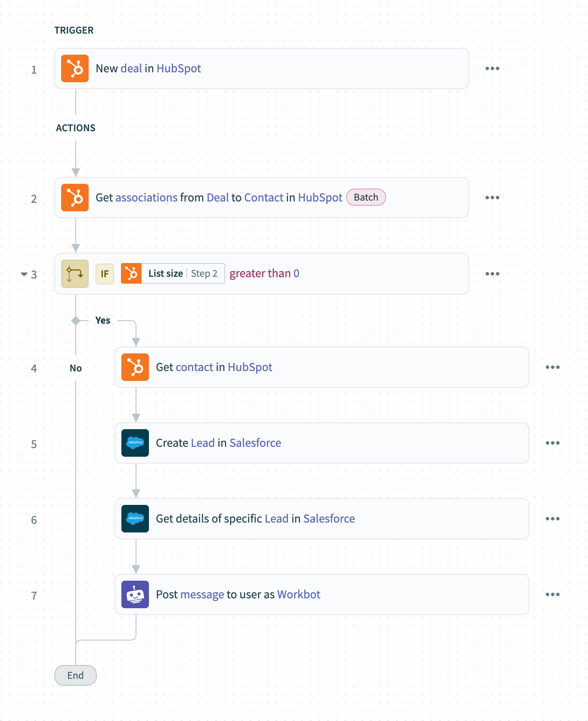Image resolution: width=588 pixels, height=721 pixels.
Task: Click the HubSpot icon on Get contact step
Action: click(135, 367)
